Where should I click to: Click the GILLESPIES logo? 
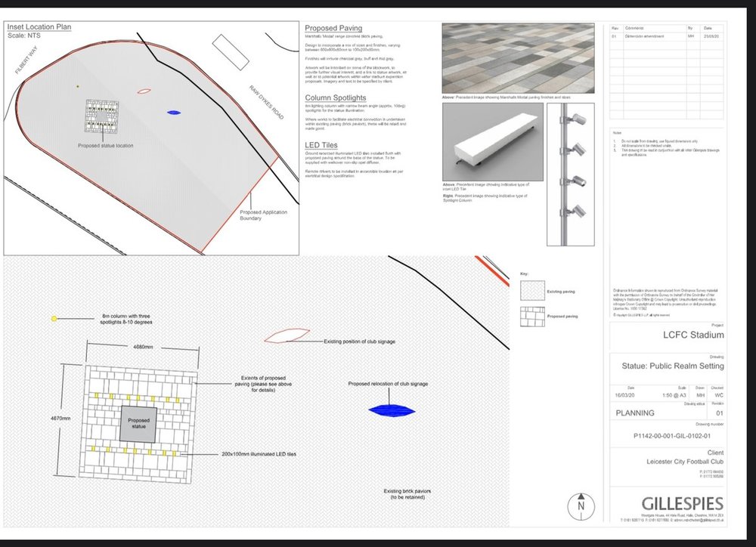tap(682, 504)
